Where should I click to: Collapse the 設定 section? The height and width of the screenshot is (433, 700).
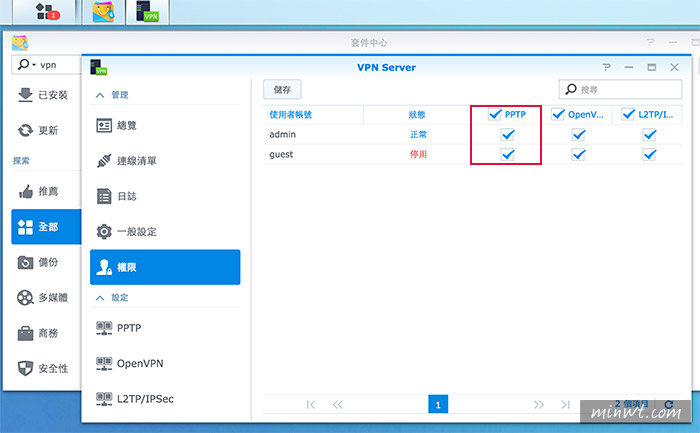coord(100,298)
